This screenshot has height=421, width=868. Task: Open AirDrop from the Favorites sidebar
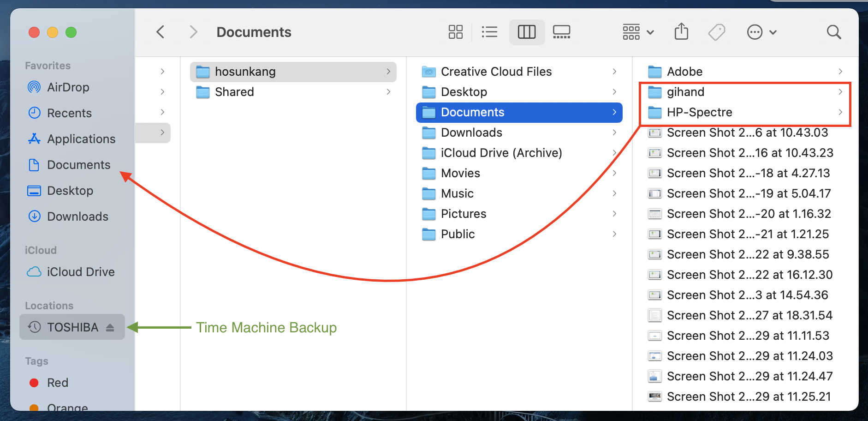68,87
